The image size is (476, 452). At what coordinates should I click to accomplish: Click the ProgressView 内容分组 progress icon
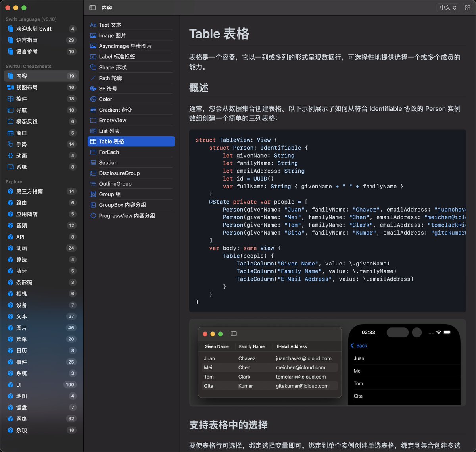tap(93, 215)
